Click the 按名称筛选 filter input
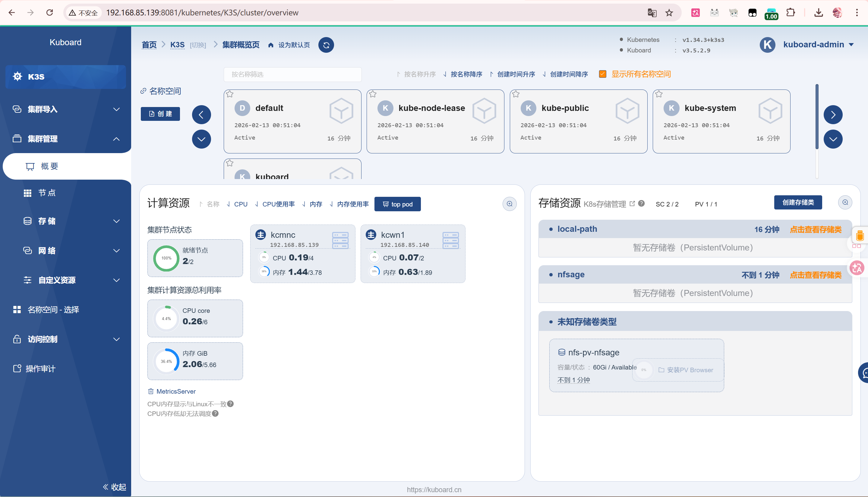 pos(292,74)
